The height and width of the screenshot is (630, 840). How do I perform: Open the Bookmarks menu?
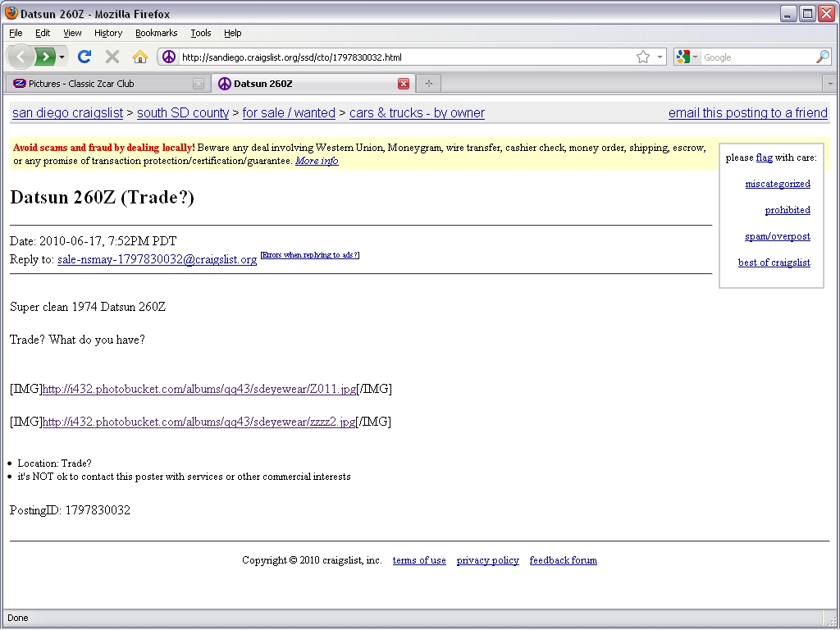[x=157, y=33]
